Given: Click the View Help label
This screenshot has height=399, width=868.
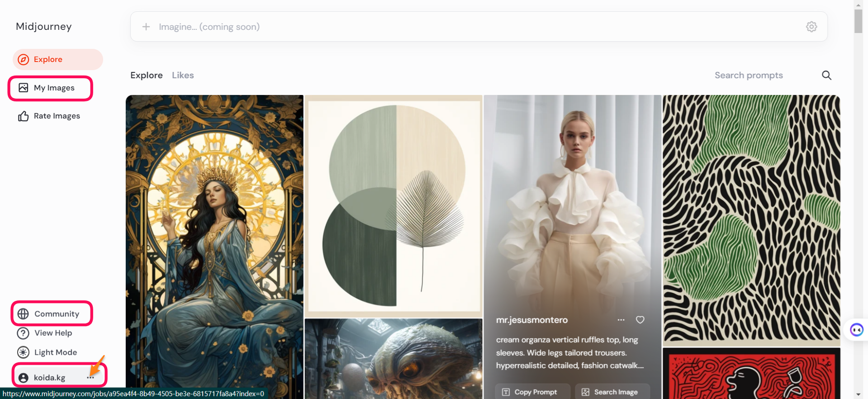Looking at the screenshot, I should pos(53,333).
